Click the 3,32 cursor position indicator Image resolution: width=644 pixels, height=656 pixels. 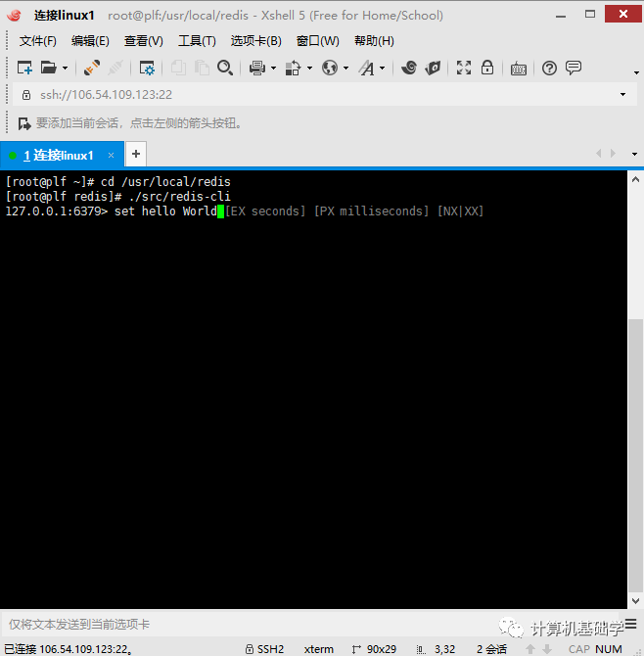click(x=436, y=649)
